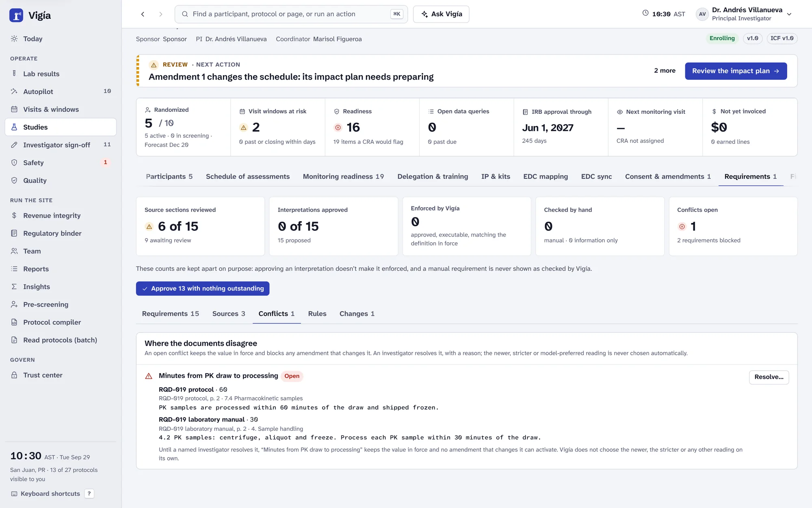This screenshot has width=812, height=508.
Task: Click Review the impact plan button
Action: click(736, 71)
